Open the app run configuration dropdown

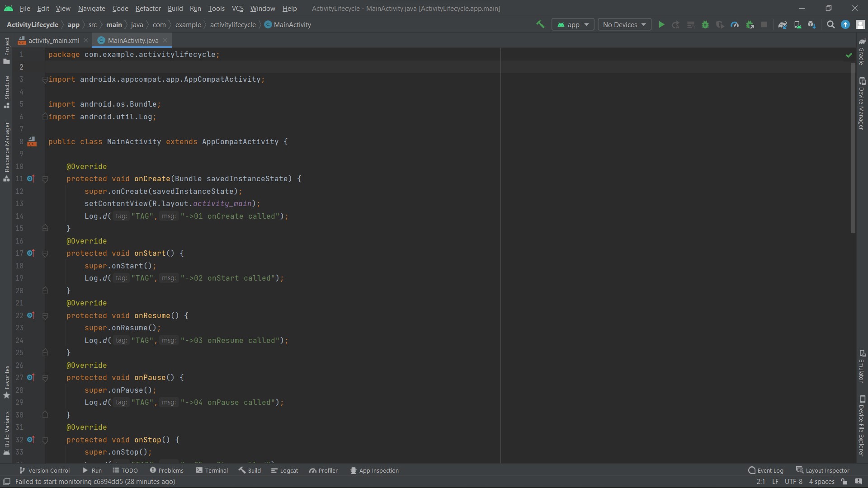572,24
